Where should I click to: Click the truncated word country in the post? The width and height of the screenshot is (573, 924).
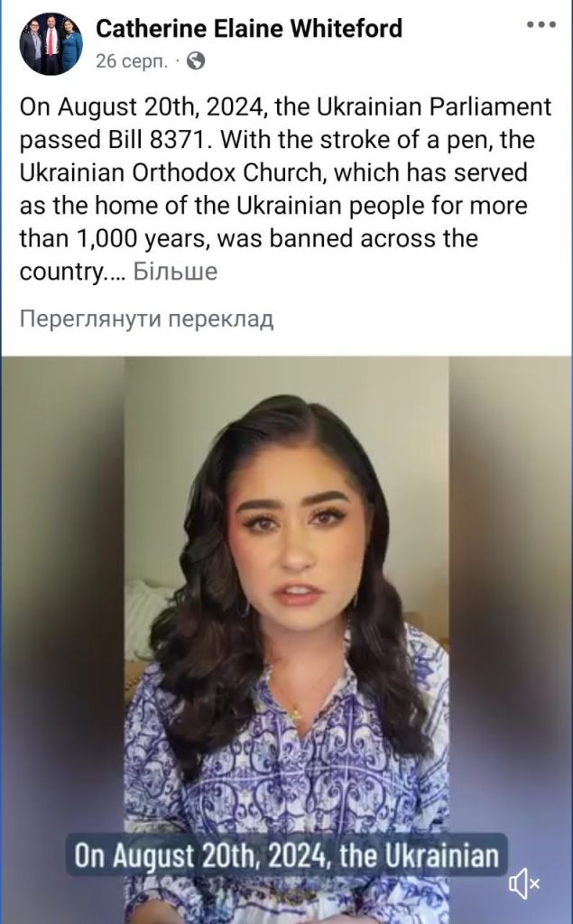(60, 273)
